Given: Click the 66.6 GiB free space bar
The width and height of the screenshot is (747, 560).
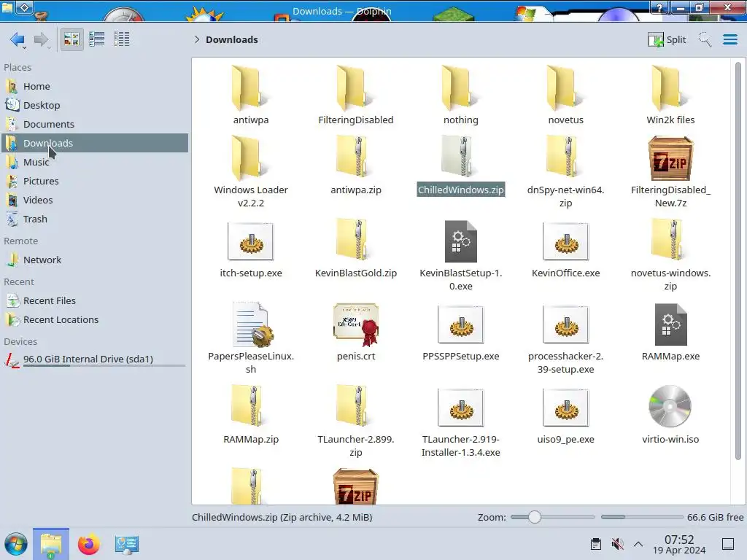Looking at the screenshot, I should click(x=642, y=517).
